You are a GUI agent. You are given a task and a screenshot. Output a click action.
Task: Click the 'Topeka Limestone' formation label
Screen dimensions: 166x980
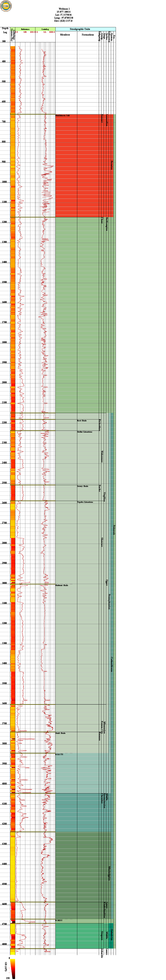(85, 502)
